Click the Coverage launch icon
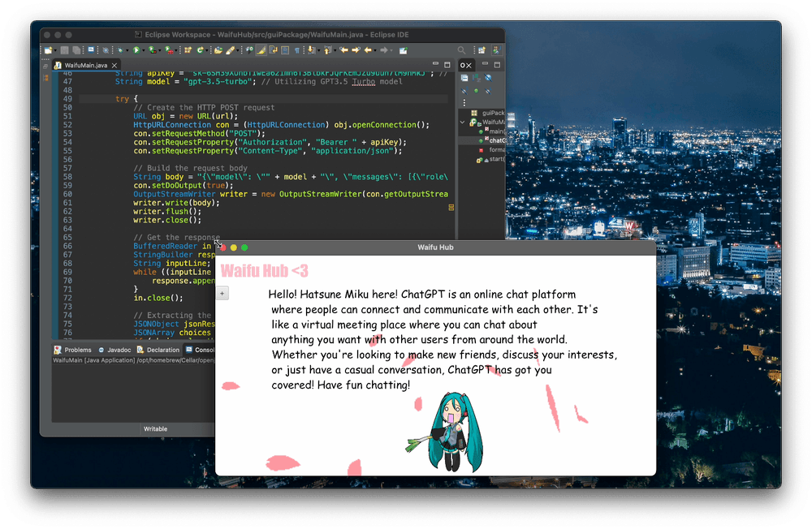This screenshot has height=529, width=812. 153,50
